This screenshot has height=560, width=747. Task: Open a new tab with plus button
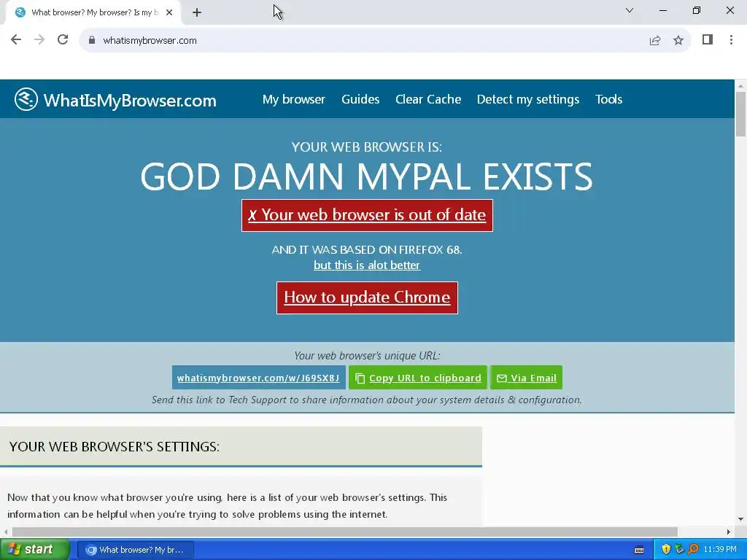[197, 13]
